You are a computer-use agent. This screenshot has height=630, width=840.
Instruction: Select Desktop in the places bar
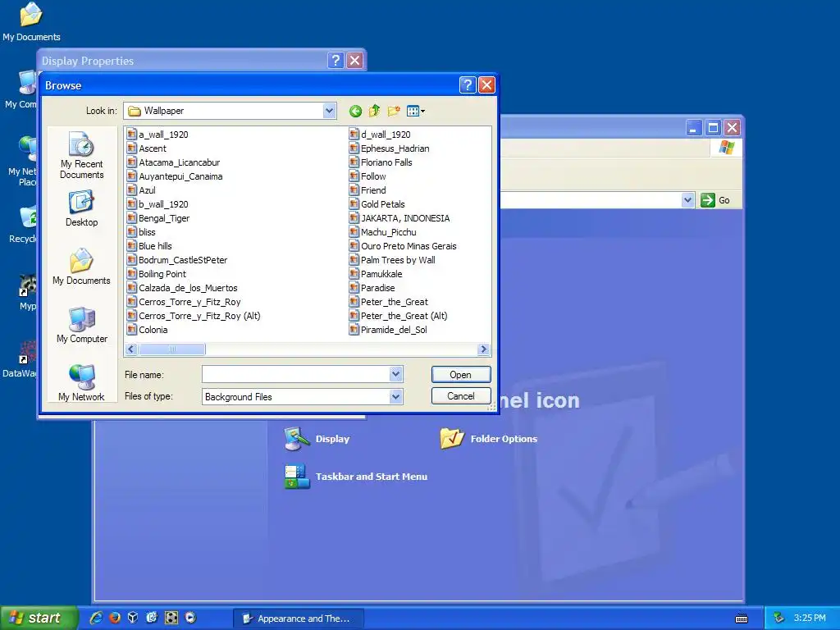coord(81,209)
